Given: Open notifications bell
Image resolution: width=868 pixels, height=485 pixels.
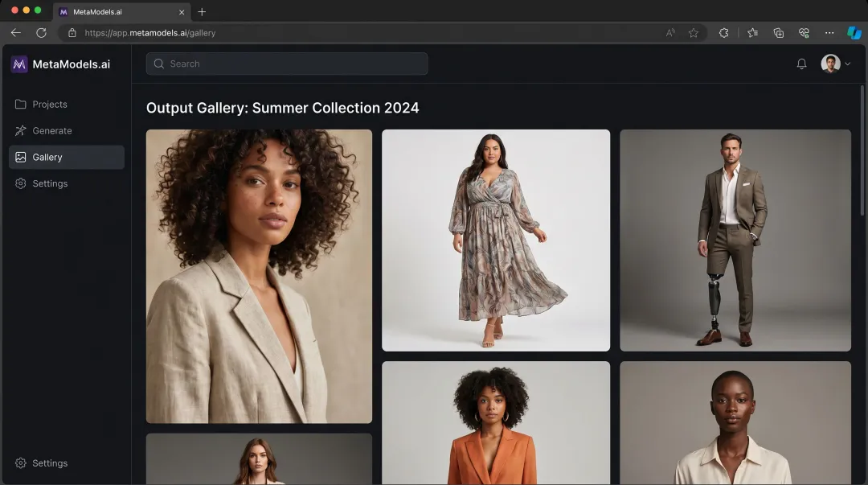Looking at the screenshot, I should (x=801, y=64).
